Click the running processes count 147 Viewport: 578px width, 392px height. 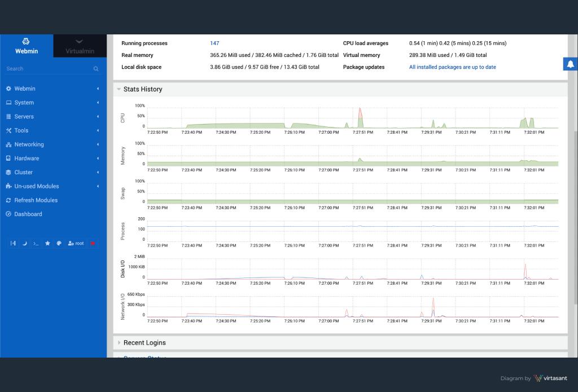coord(214,43)
